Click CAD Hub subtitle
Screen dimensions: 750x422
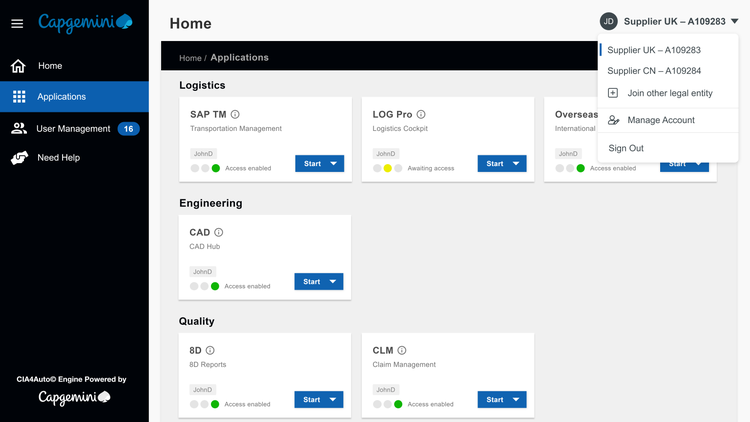(x=205, y=246)
